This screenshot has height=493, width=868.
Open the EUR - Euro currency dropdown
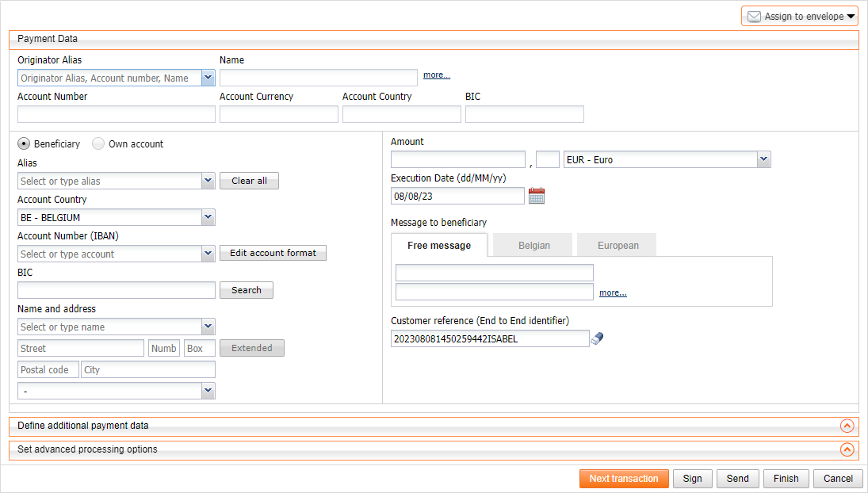(763, 160)
